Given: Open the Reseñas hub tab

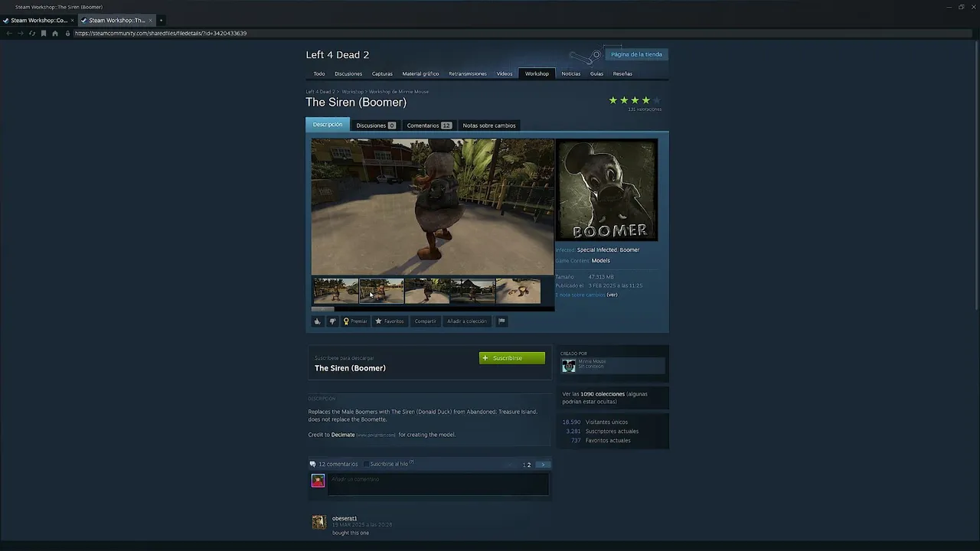Looking at the screenshot, I should 622,73.
